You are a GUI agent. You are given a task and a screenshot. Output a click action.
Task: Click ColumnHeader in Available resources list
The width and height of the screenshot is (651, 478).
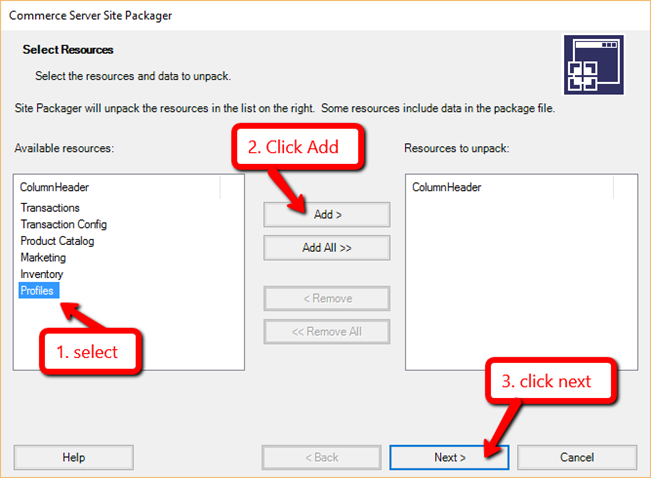pos(54,187)
